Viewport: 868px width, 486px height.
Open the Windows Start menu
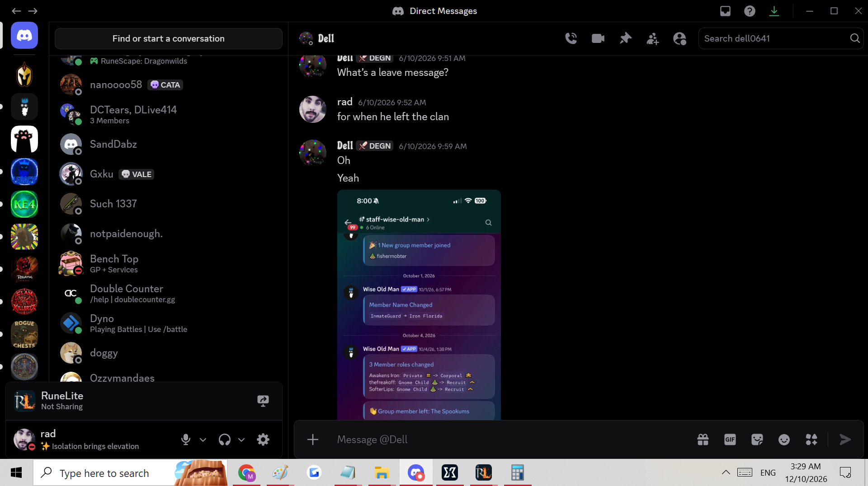pos(16,472)
